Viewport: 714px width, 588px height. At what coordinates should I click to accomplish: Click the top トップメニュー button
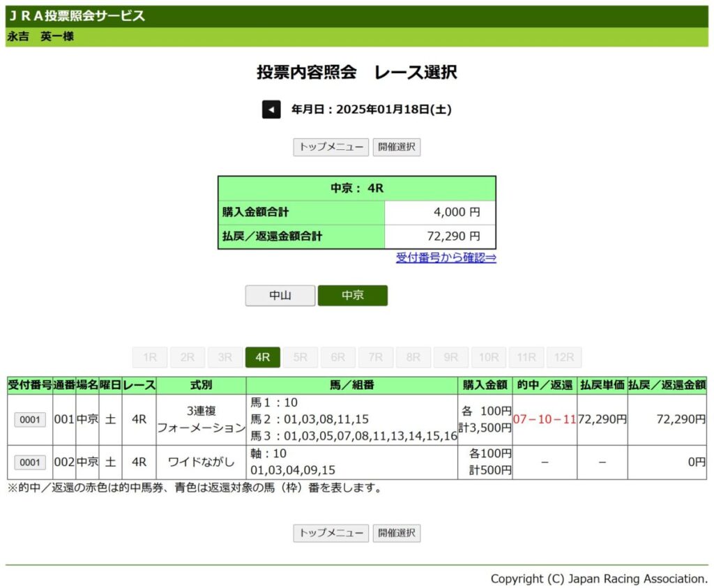(331, 147)
